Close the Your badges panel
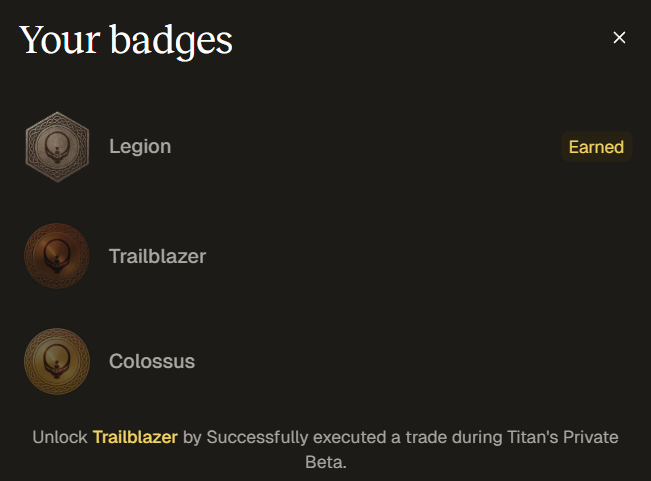 [x=619, y=38]
